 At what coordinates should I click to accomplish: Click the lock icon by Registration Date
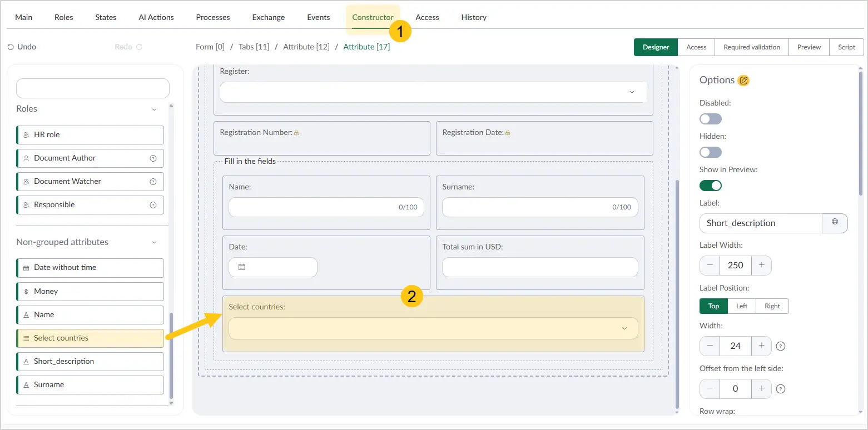pyautogui.click(x=508, y=133)
